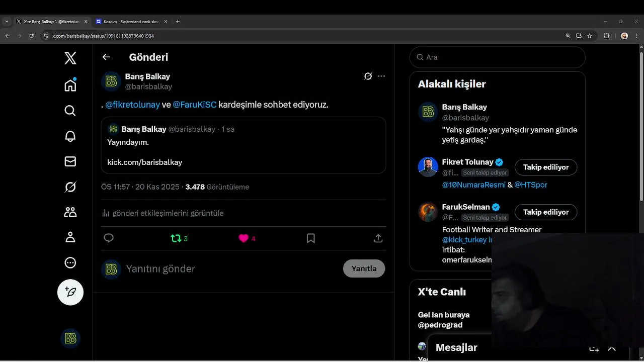Open the post's three-dot more menu
The width and height of the screenshot is (644, 362).
[x=381, y=76]
